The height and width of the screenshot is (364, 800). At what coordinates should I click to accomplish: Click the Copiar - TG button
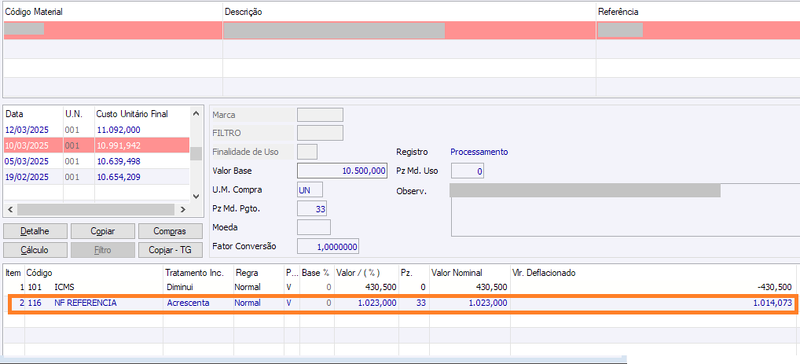click(x=170, y=250)
